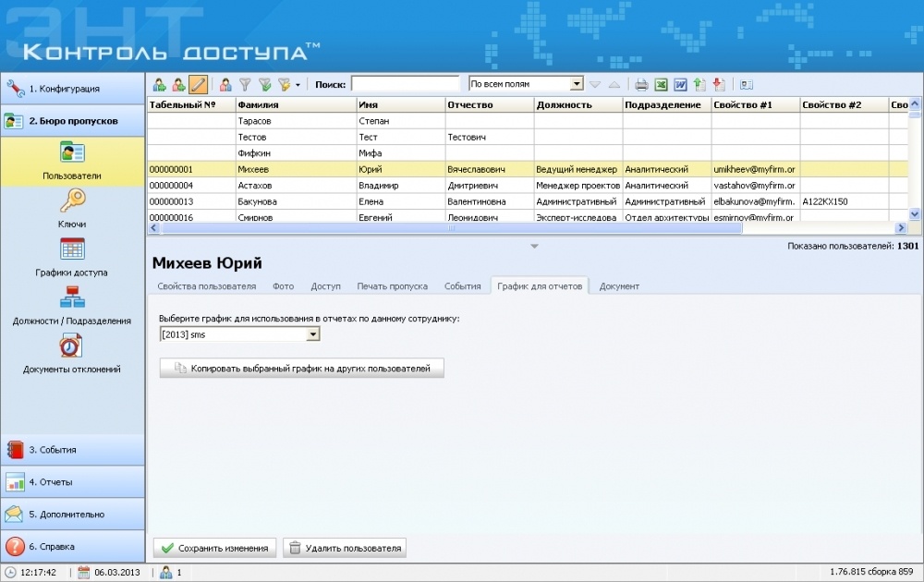Click vertical scrollbar down arrow of table
The width and height of the screenshot is (924, 582).
click(x=915, y=214)
